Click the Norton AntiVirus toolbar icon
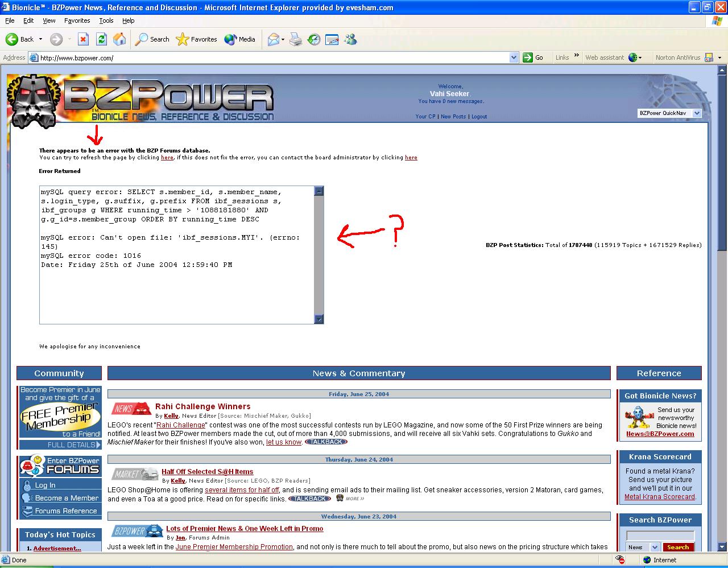Viewport: 728px width, 568px height. (x=709, y=57)
